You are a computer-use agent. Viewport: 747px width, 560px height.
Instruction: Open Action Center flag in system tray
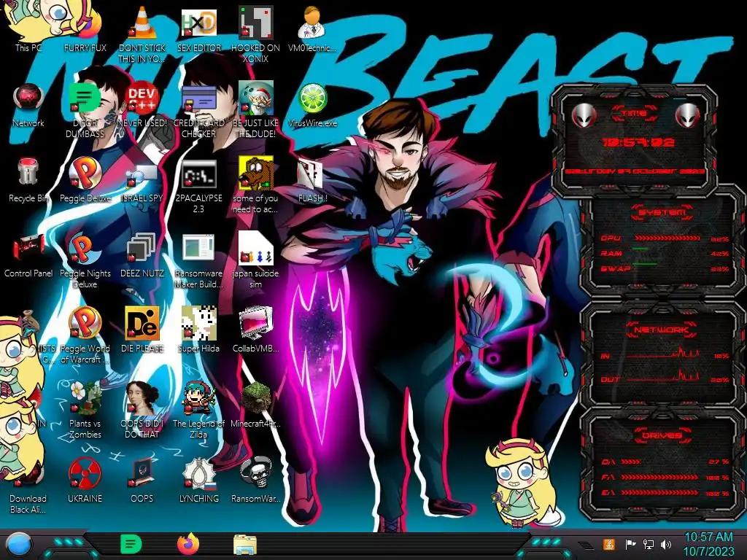(630, 544)
